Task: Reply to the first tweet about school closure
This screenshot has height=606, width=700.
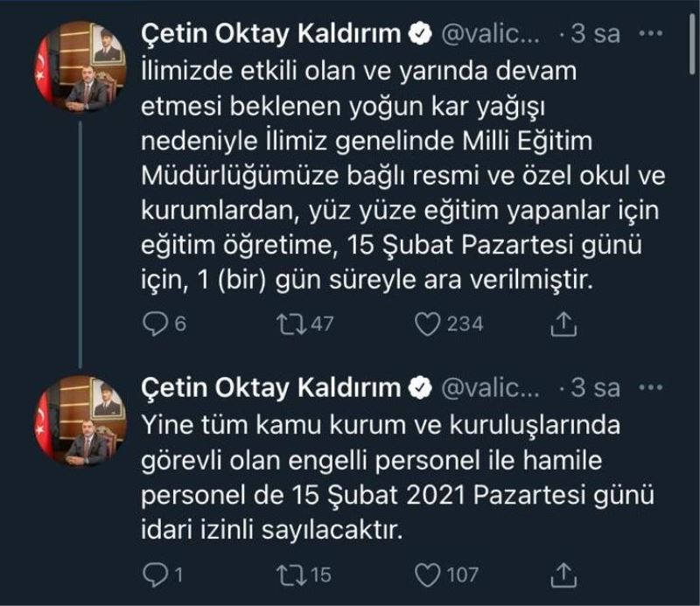Action: 154,324
